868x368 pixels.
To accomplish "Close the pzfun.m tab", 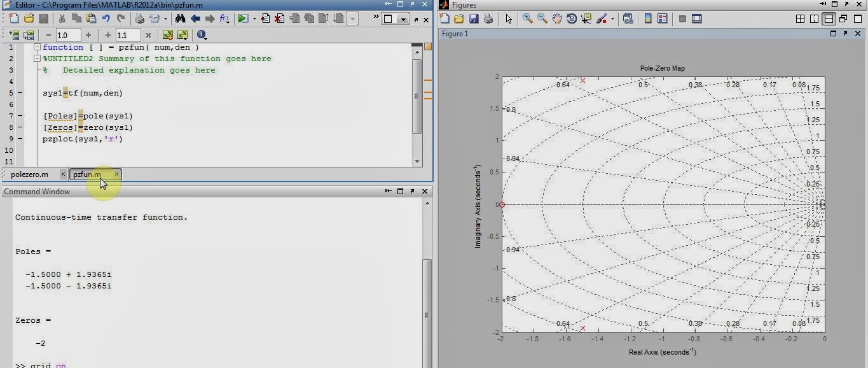I will pyautogui.click(x=116, y=174).
